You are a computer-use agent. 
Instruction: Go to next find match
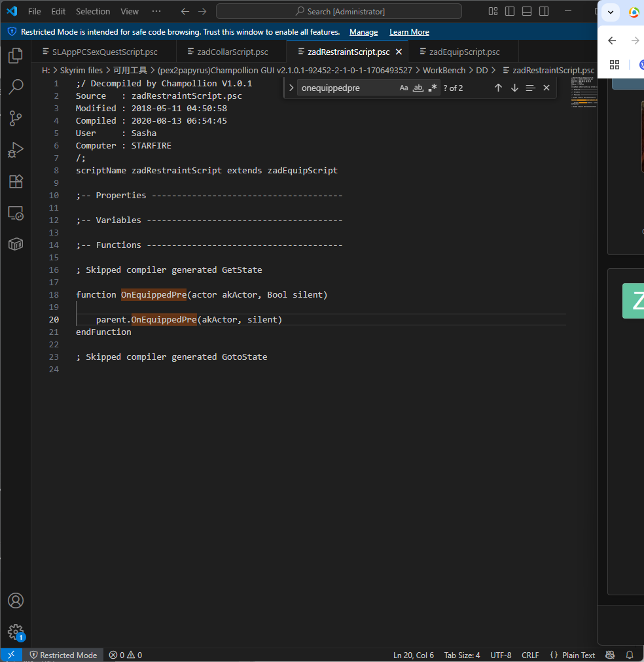[x=514, y=88]
